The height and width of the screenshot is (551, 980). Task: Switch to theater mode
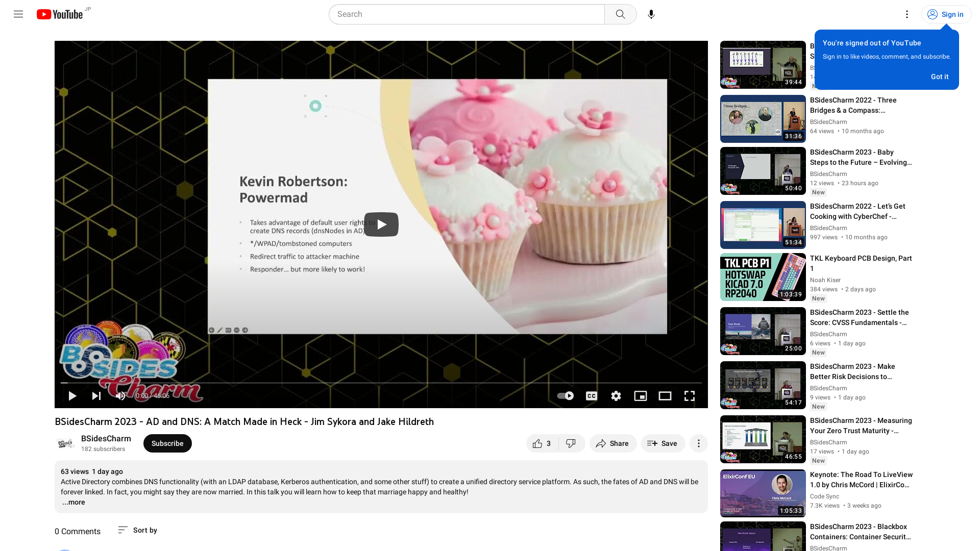(665, 396)
